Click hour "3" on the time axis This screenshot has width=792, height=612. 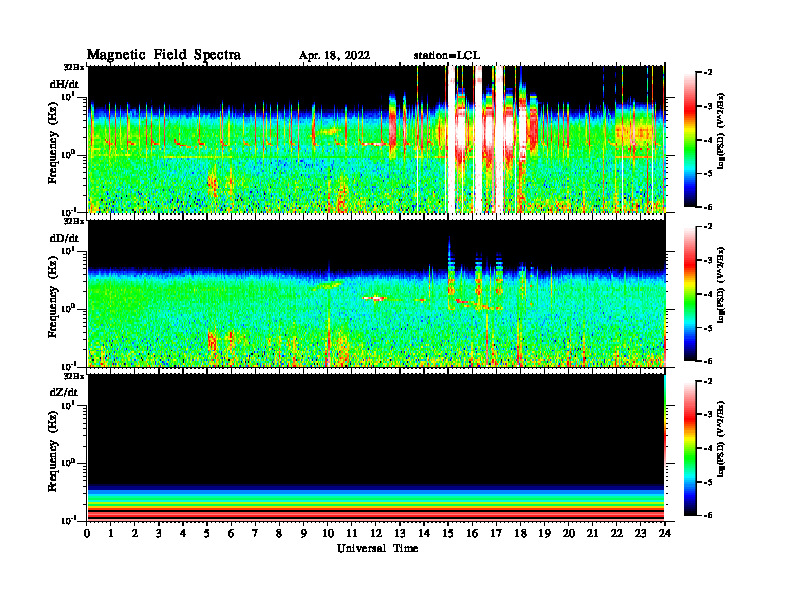click(159, 533)
